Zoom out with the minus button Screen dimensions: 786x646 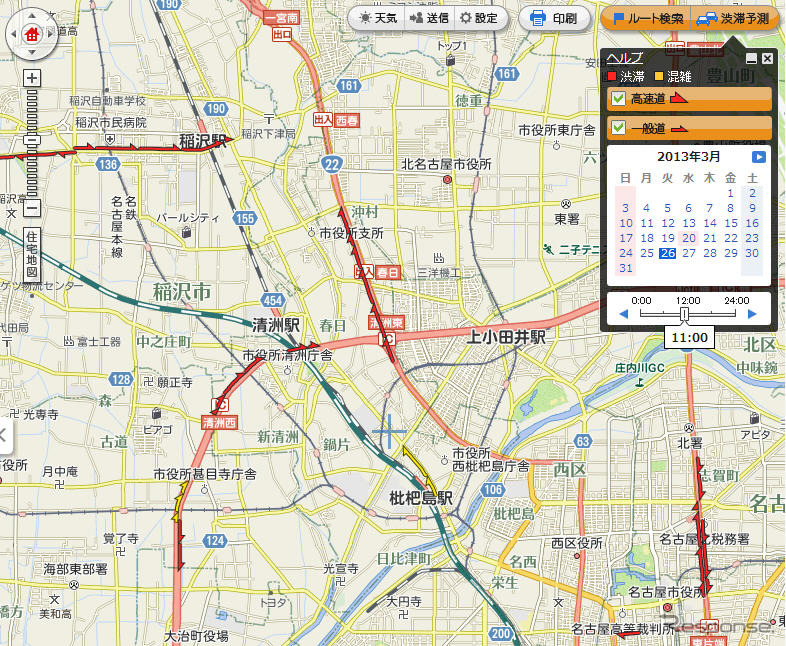(x=32, y=209)
